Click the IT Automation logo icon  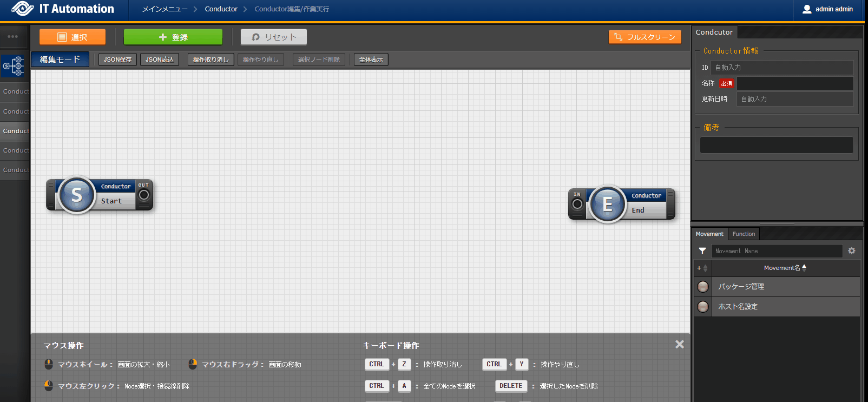[22, 9]
